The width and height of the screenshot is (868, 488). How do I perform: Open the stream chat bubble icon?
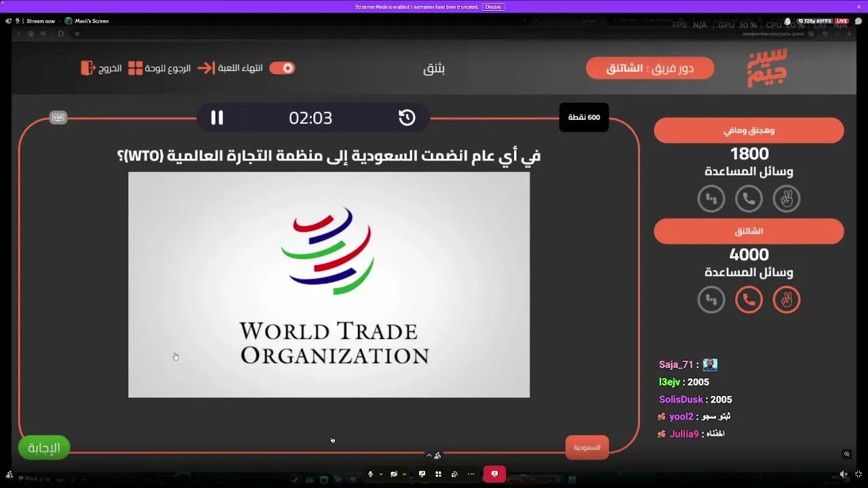coord(858,21)
